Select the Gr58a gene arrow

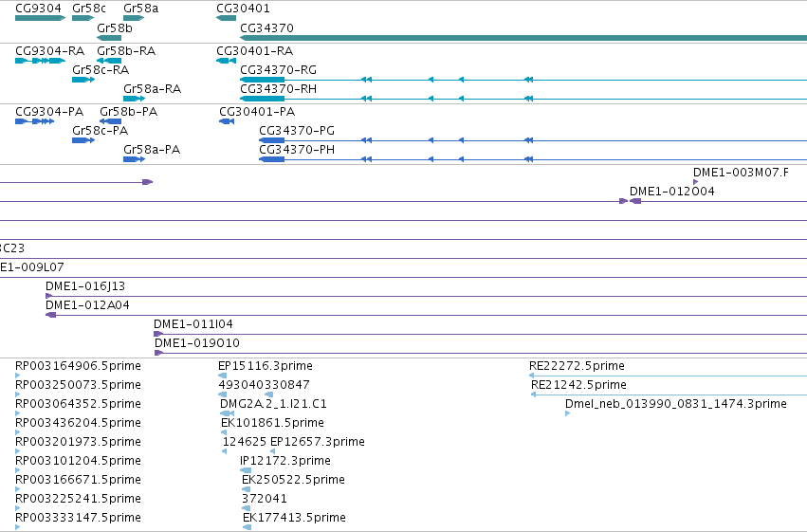(x=134, y=18)
